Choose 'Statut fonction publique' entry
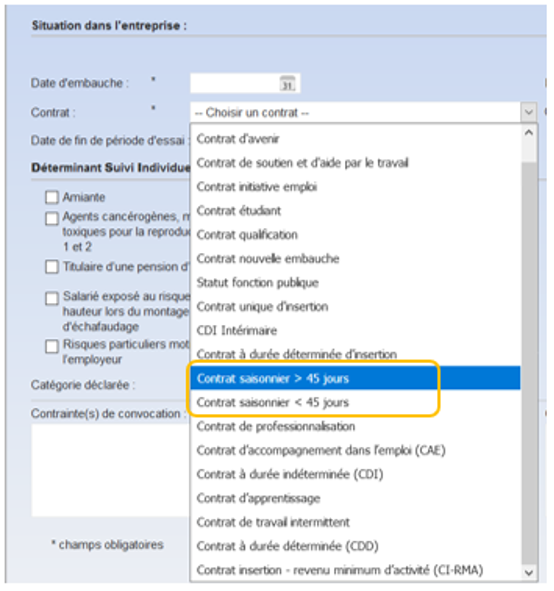The height and width of the screenshot is (591, 554). (355, 283)
